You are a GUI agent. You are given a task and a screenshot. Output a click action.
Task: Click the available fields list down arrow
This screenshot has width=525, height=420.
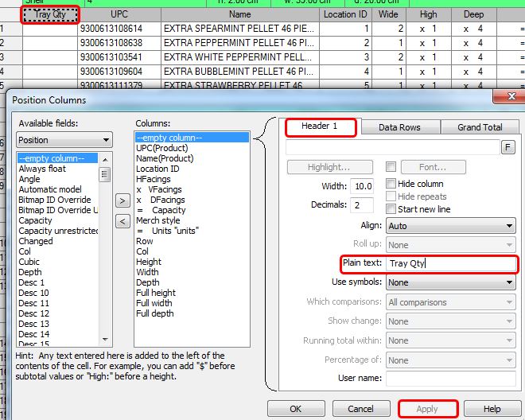pos(105,340)
